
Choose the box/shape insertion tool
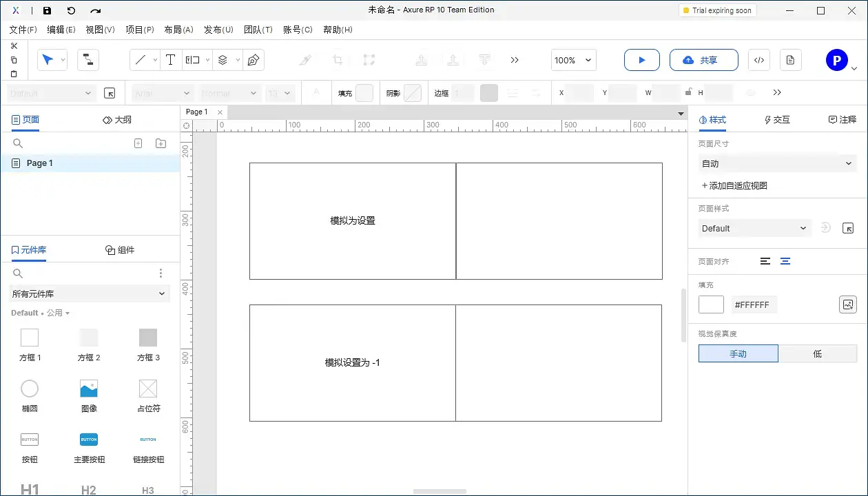pyautogui.click(x=194, y=60)
